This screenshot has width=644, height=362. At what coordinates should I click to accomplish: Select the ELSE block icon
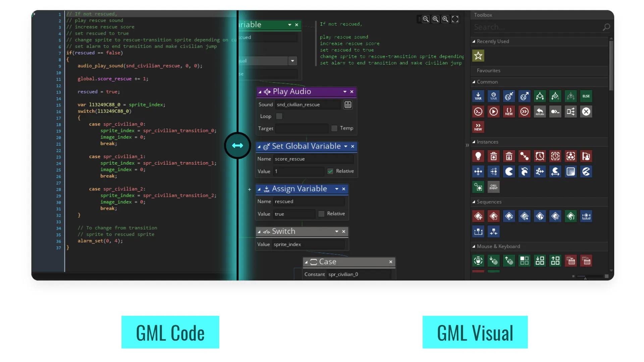tap(586, 96)
